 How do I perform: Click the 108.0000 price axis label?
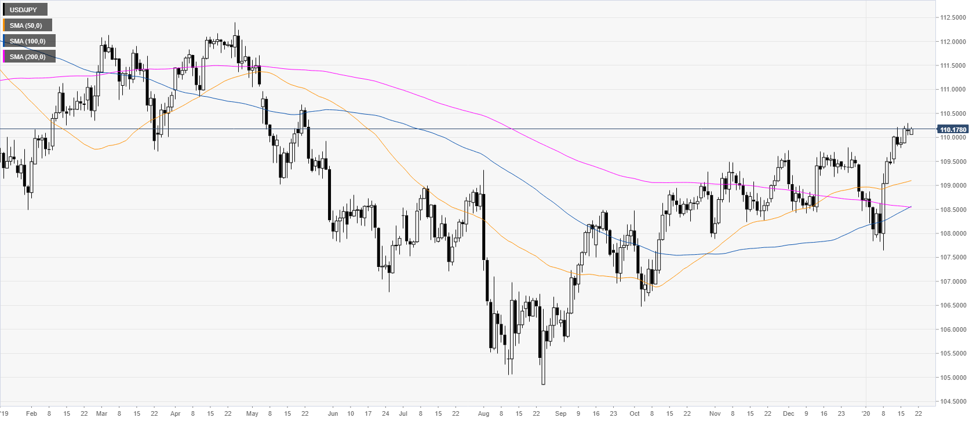953,233
